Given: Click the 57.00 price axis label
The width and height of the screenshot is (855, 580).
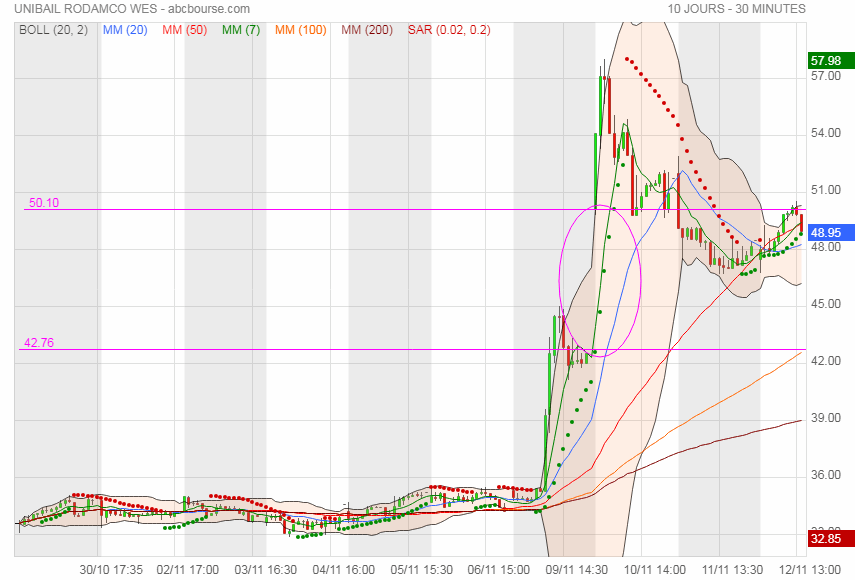Looking at the screenshot, I should click(x=826, y=76).
